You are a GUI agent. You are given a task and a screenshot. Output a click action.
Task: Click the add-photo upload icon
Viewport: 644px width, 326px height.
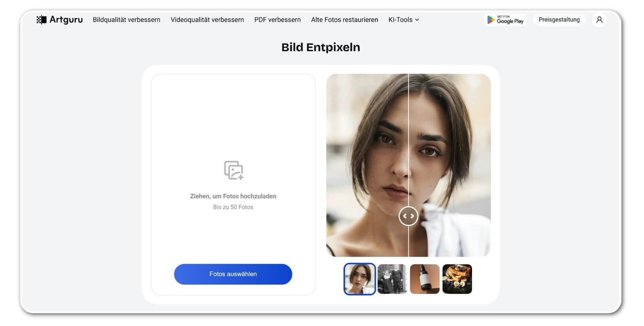click(x=234, y=170)
